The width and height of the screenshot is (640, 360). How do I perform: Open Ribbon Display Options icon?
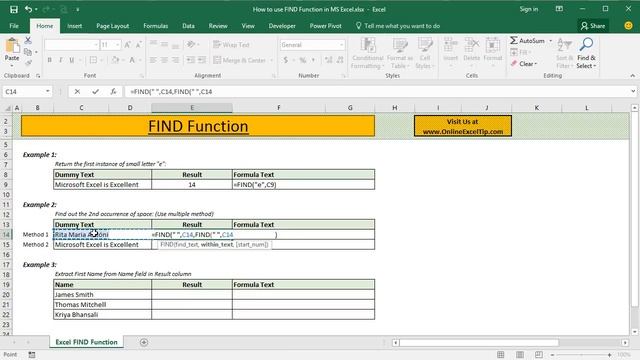point(559,9)
